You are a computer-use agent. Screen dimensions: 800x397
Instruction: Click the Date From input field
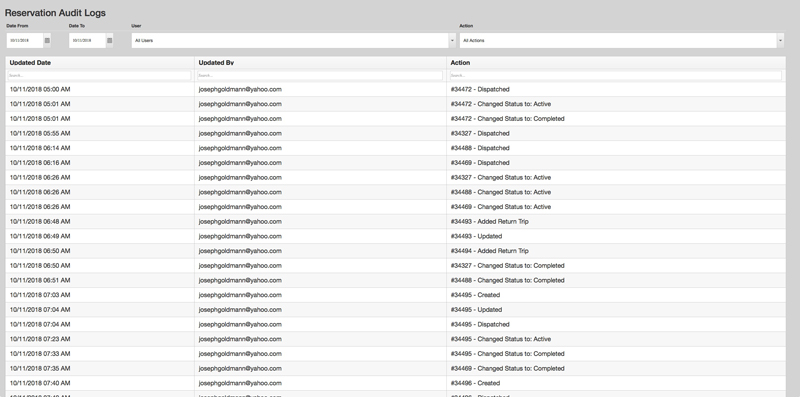pyautogui.click(x=25, y=40)
